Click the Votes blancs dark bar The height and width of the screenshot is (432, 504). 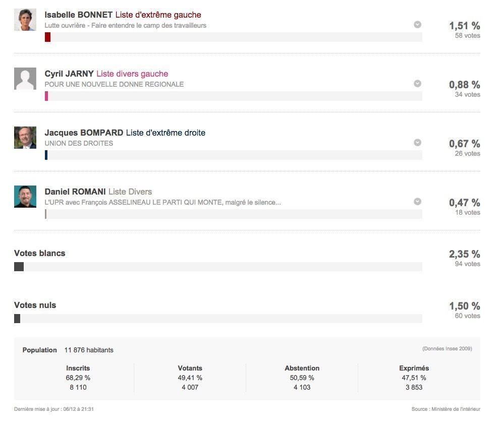coord(19,267)
